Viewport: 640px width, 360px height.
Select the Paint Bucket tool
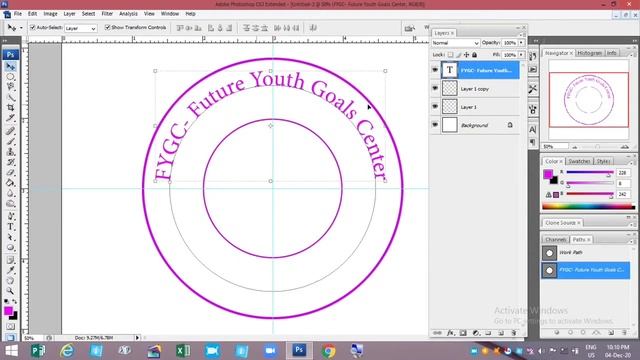click(x=11, y=183)
